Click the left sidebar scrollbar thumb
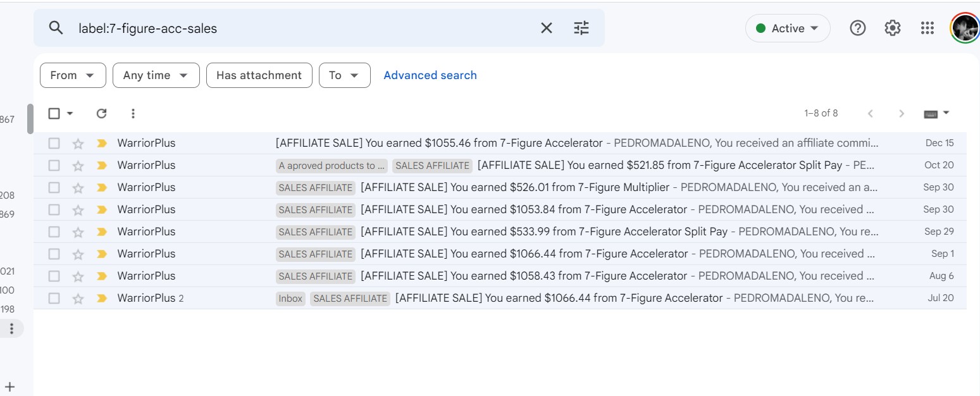Image resolution: width=980 pixels, height=396 pixels. coord(30,119)
